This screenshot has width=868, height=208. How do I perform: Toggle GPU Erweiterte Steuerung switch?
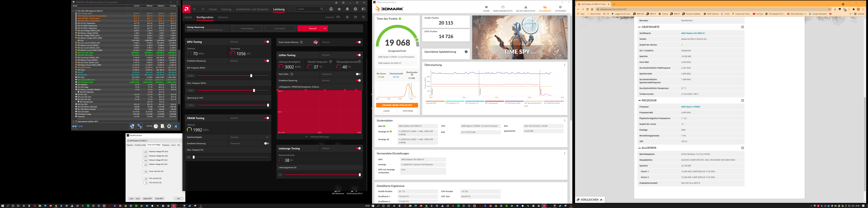point(266,61)
